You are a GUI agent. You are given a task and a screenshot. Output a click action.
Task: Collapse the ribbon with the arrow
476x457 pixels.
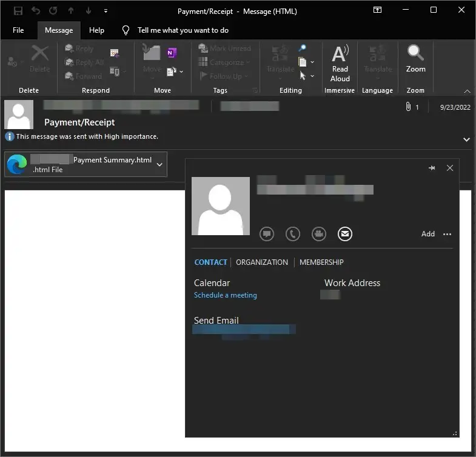pyautogui.click(x=467, y=91)
